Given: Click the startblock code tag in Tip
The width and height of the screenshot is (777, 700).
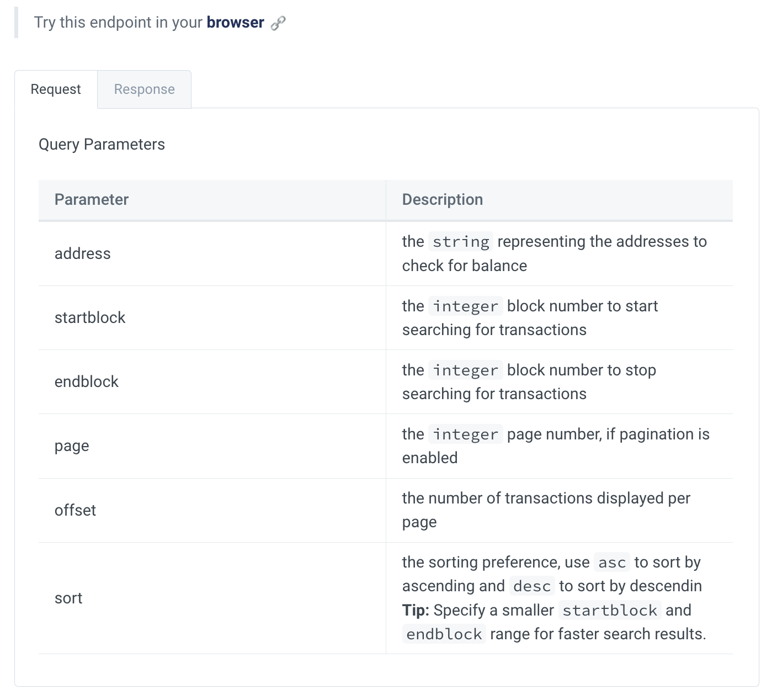Looking at the screenshot, I should [x=610, y=611].
